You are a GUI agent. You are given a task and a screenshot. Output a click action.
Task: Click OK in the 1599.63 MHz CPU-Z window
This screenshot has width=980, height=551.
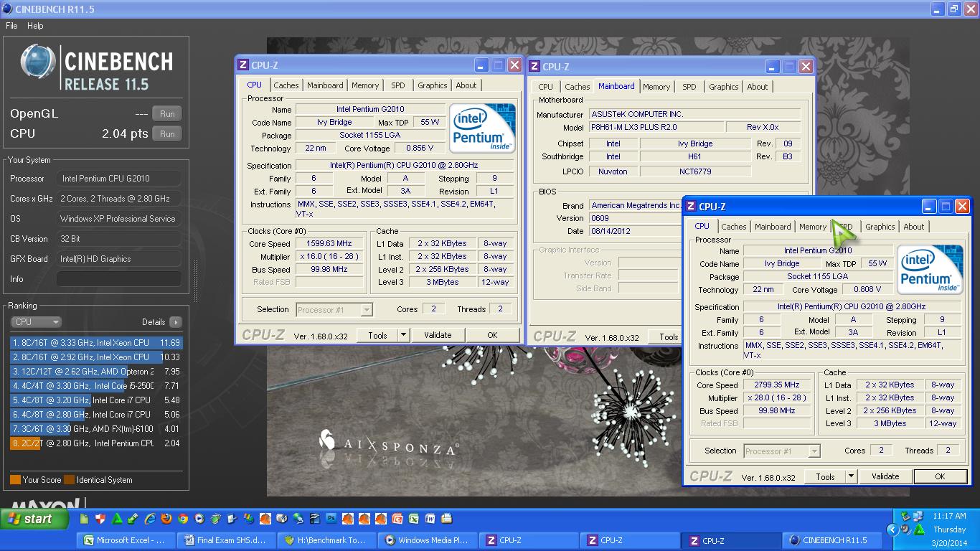(492, 335)
